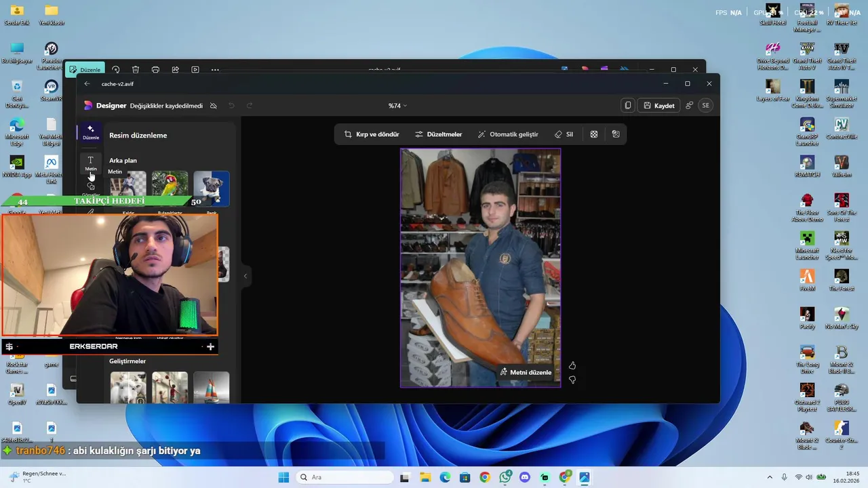
Task: Click the copy icon left of Kaydet
Action: tap(628, 106)
